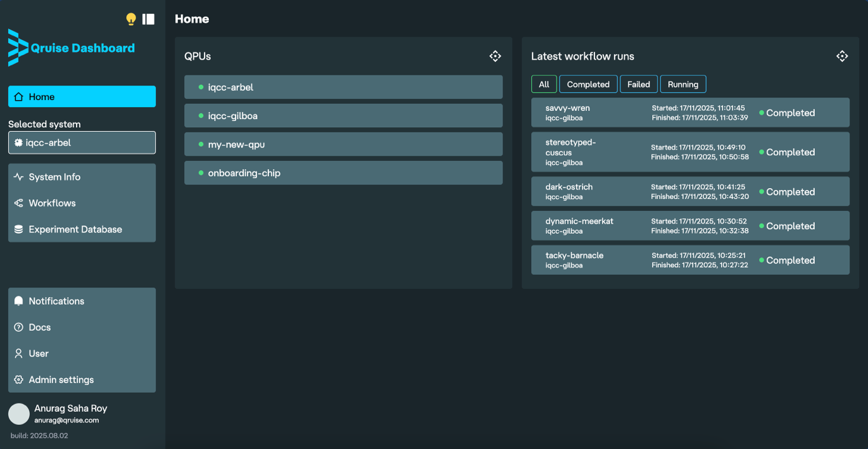Click the user avatar for Anurag Saha Roy

[19, 414]
